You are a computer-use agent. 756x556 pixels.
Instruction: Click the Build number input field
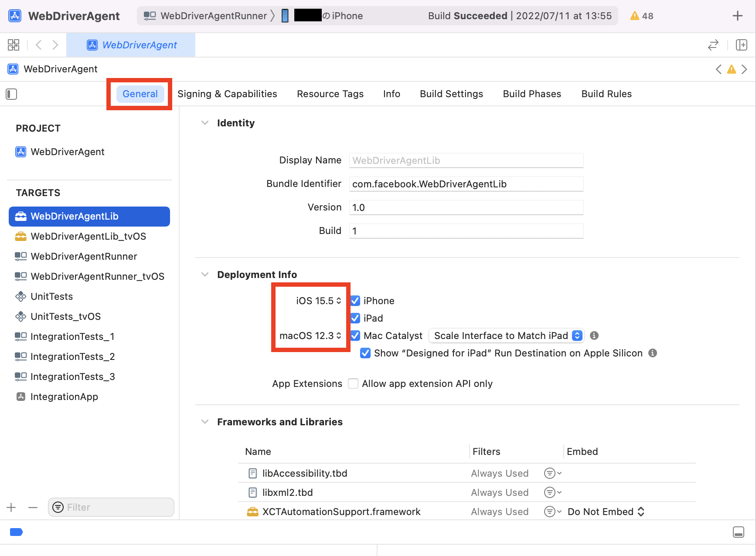(466, 231)
